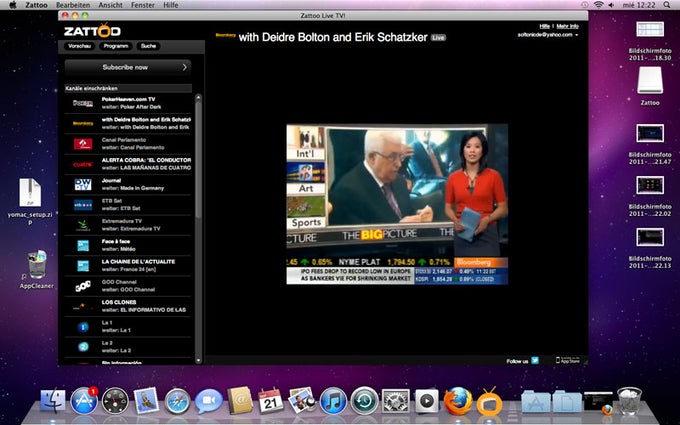The width and height of the screenshot is (680, 425).
Task: Open Safari from the Dock
Action: 177,401
